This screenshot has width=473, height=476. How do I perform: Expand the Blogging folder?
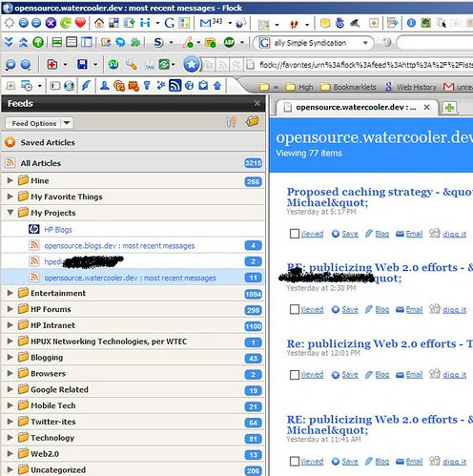[10, 357]
